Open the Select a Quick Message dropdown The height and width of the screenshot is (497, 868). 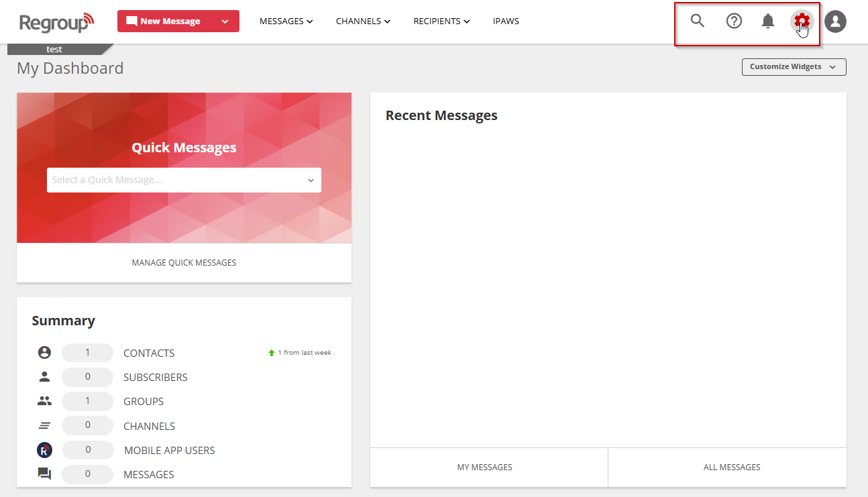point(184,180)
